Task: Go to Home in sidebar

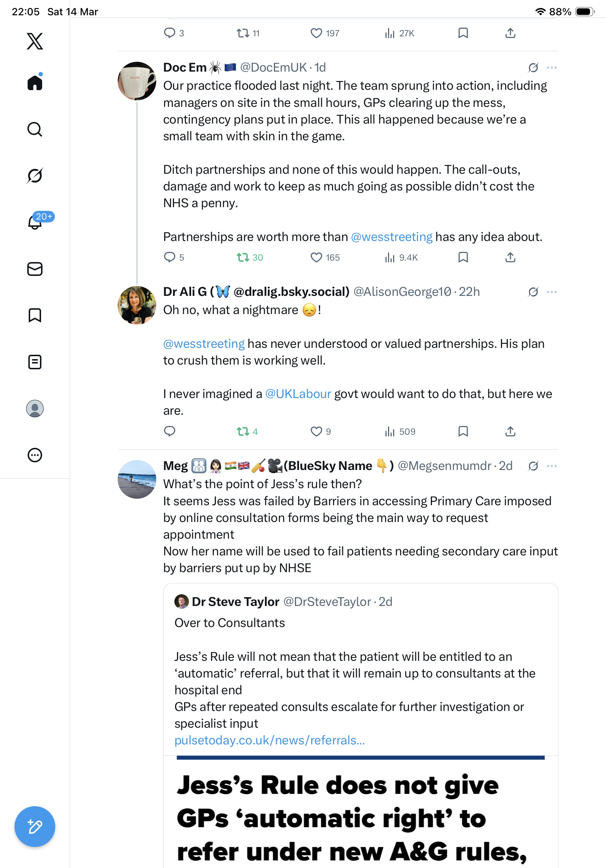Action: [x=35, y=82]
